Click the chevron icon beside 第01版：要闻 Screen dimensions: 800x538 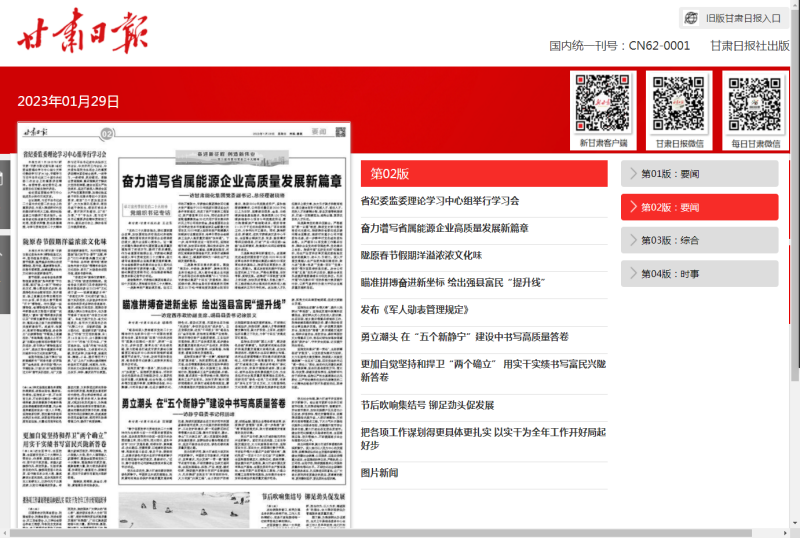[632, 174]
